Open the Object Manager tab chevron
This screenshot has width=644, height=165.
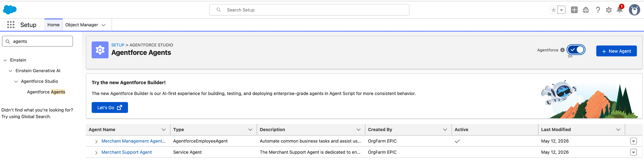pos(103,25)
